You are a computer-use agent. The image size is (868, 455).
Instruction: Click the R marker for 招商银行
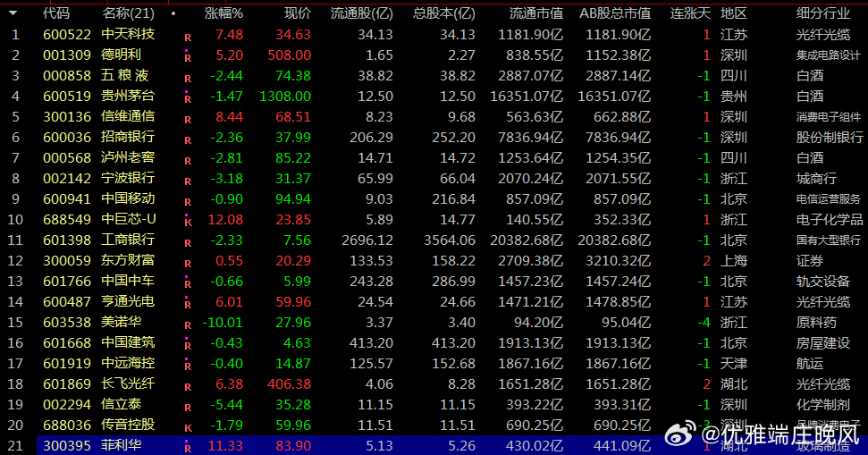[x=188, y=140]
